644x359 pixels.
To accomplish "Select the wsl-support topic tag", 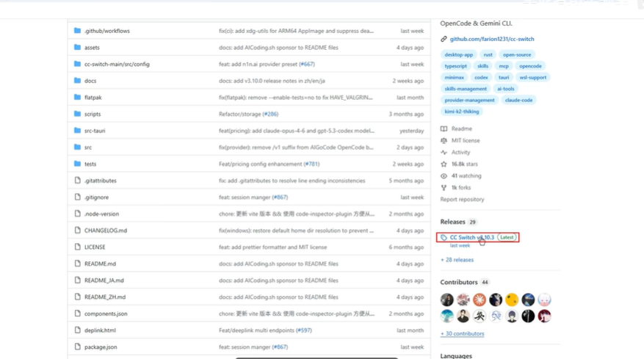I will (532, 77).
